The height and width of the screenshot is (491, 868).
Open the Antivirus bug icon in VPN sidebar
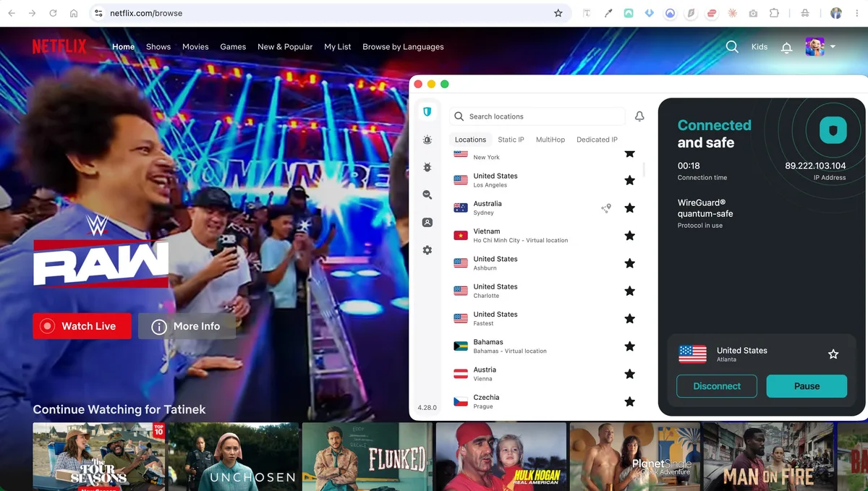pos(427,167)
